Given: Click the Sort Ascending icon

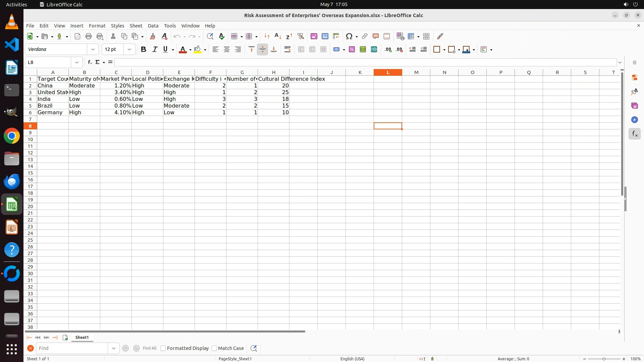Looking at the screenshot, I should pyautogui.click(x=278, y=36).
